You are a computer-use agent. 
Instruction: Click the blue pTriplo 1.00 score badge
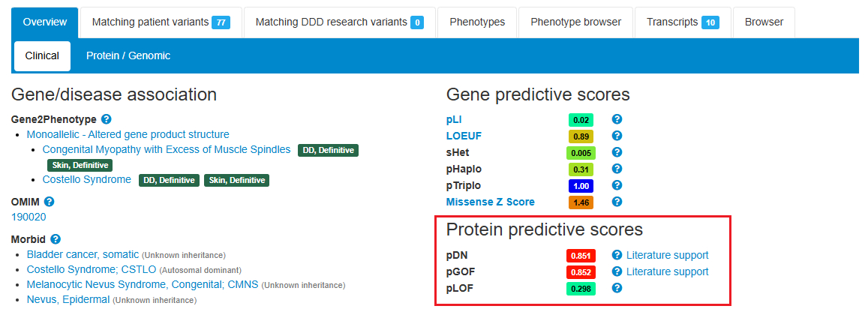[581, 185]
